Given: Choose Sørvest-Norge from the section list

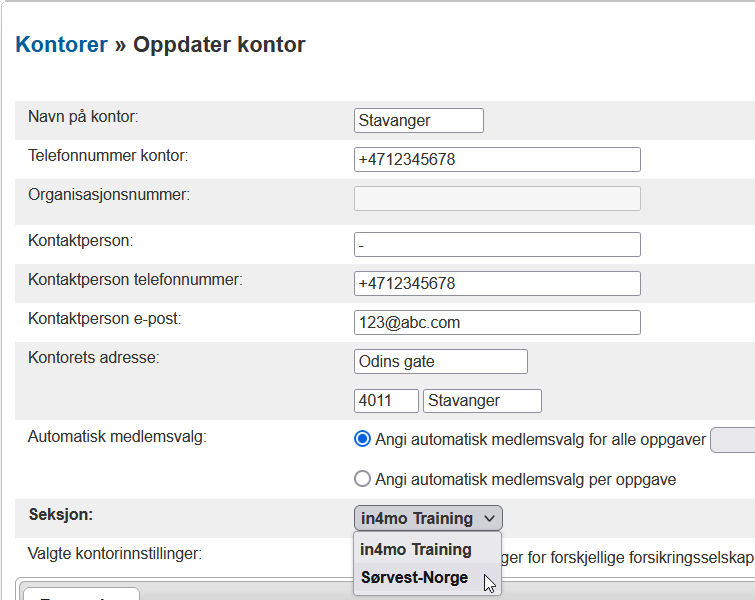Looking at the screenshot, I should tap(414, 578).
